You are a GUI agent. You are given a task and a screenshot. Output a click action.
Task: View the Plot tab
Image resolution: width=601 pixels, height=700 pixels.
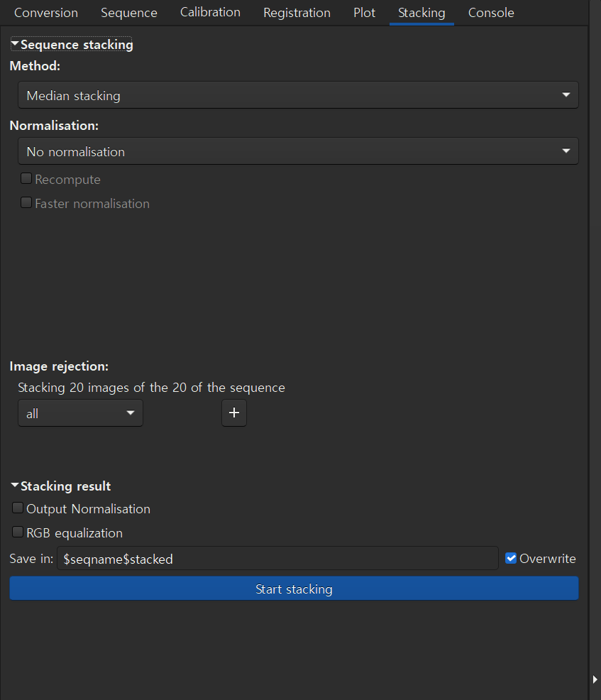(x=364, y=12)
